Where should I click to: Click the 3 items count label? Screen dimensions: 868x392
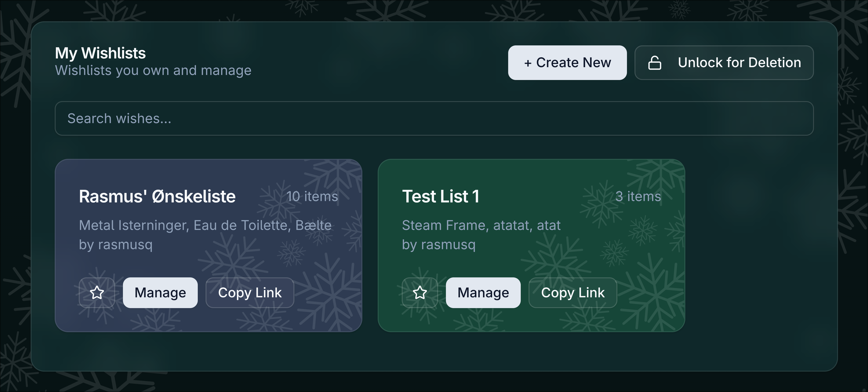pos(638,196)
